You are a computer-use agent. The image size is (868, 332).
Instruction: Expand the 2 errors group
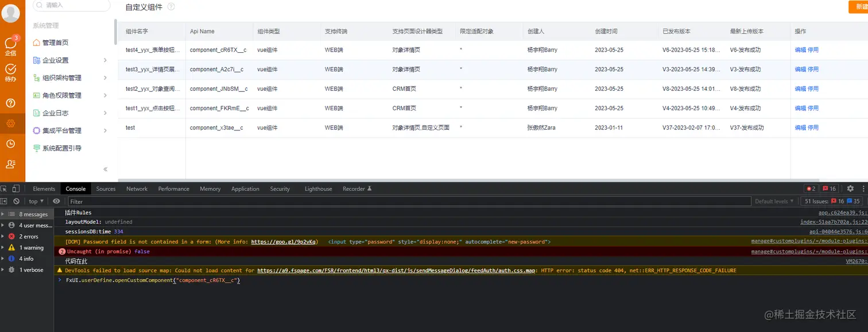coord(27,236)
